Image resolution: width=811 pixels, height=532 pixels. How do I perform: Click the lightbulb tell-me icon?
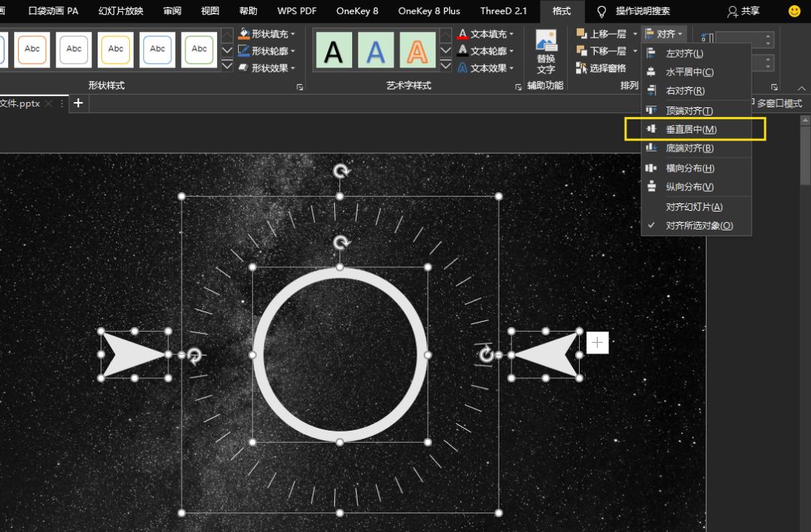(601, 11)
